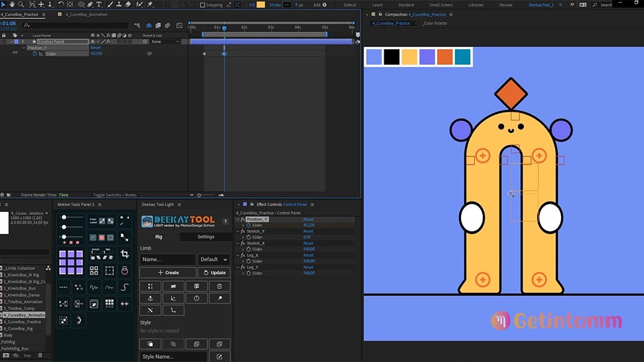644x362 pixels.
Task: Select the Puppet Pin tool
Action: coord(150,4)
